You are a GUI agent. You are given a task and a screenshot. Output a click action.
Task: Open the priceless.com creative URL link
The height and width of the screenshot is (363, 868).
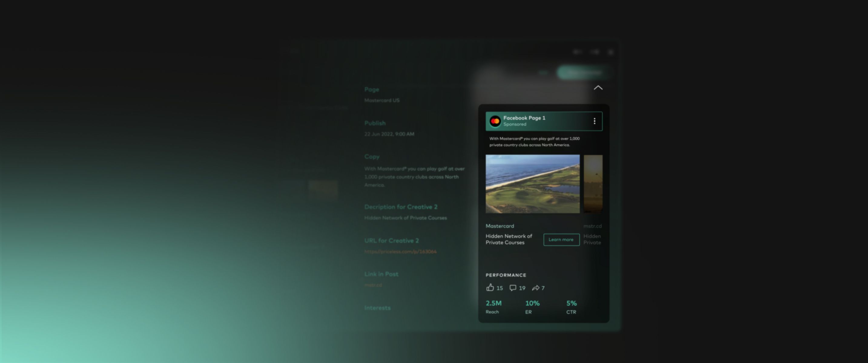(400, 252)
